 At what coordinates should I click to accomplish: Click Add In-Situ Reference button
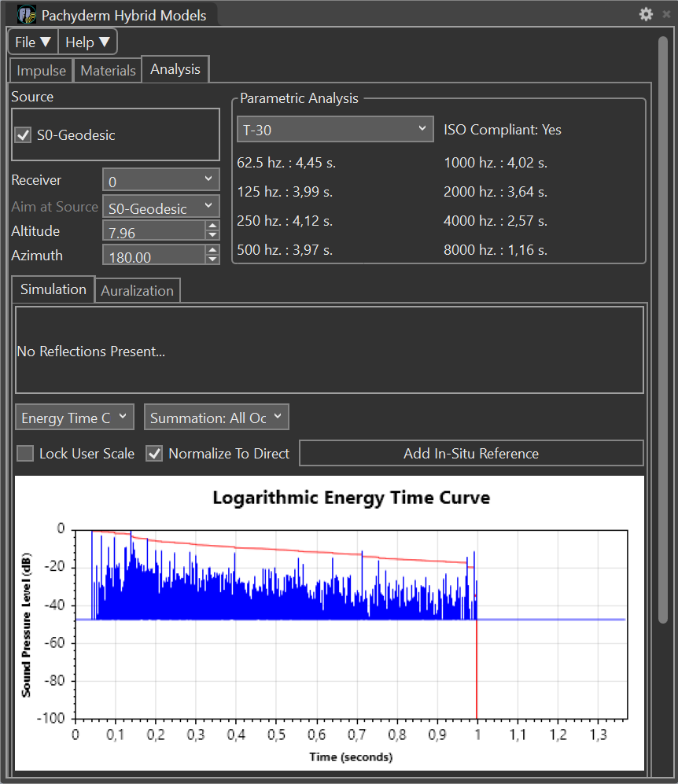tap(470, 454)
